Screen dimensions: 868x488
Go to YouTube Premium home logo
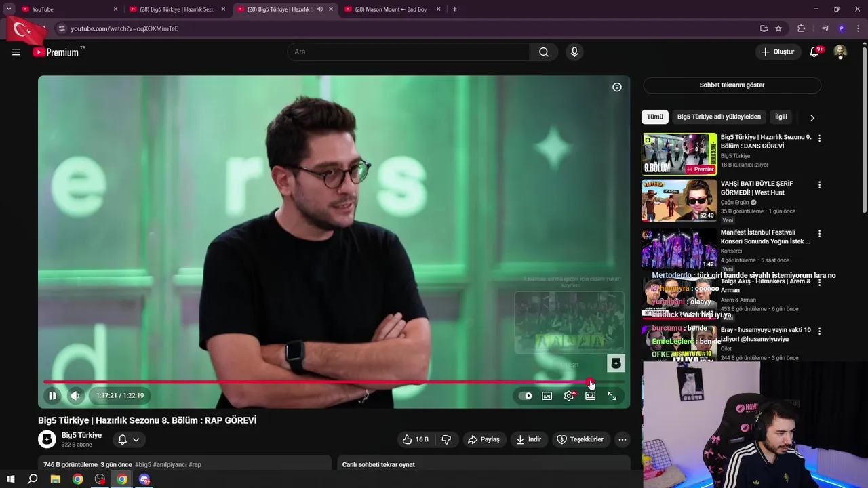coord(56,52)
